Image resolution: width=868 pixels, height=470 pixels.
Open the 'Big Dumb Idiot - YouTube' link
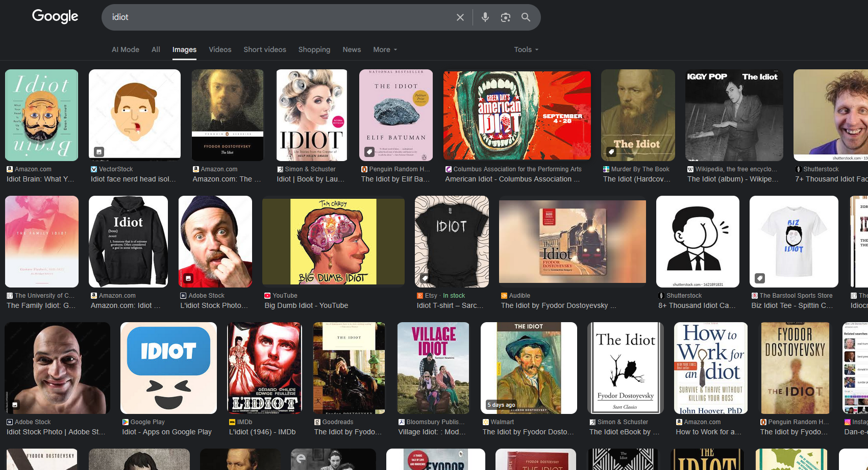[306, 305]
